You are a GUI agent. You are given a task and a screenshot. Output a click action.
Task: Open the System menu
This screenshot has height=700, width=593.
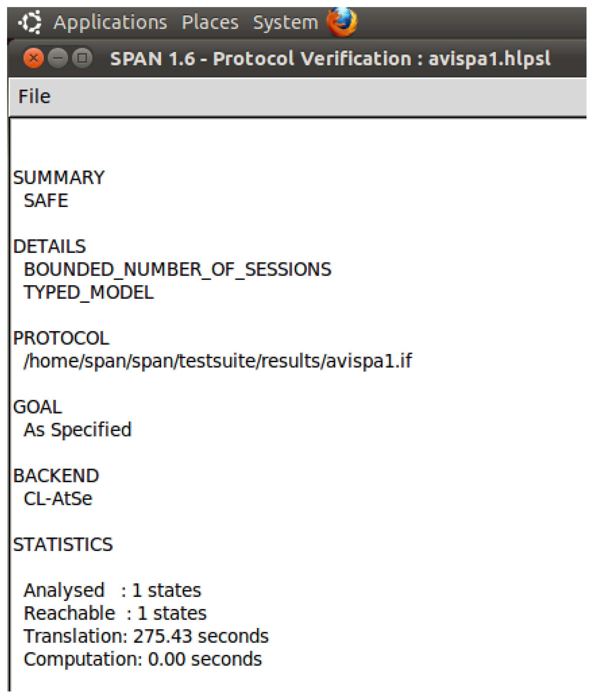click(285, 22)
